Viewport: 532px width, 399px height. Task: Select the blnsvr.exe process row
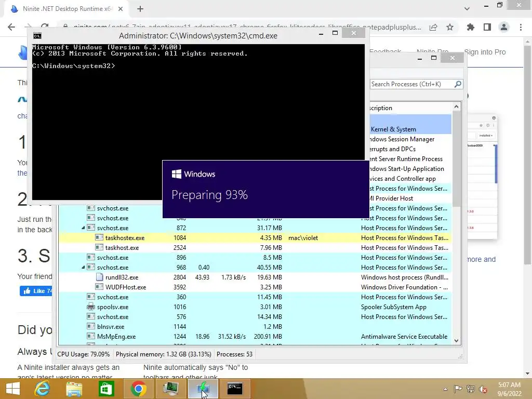[255, 326]
